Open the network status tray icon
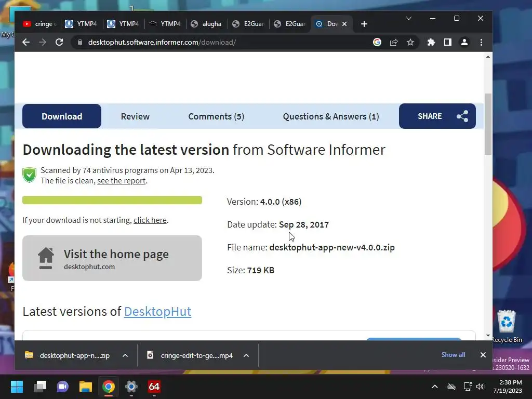532x399 pixels. coord(468,387)
